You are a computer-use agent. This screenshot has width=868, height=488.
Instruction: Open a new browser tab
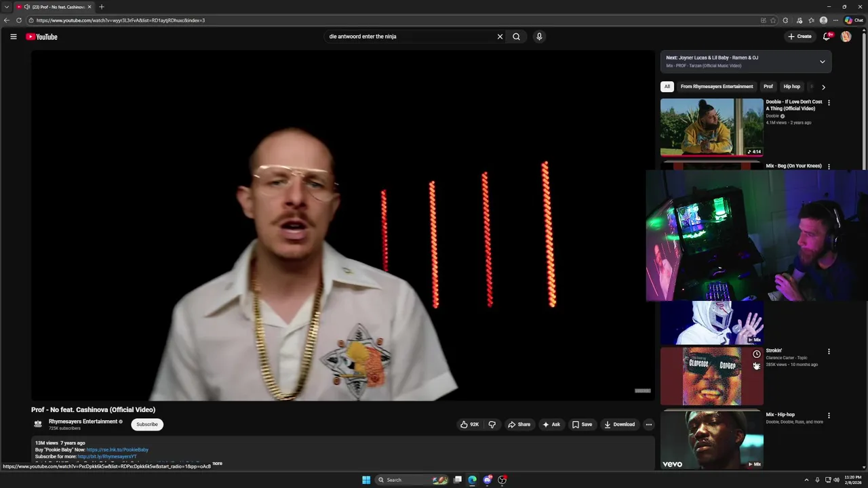pyautogui.click(x=102, y=7)
